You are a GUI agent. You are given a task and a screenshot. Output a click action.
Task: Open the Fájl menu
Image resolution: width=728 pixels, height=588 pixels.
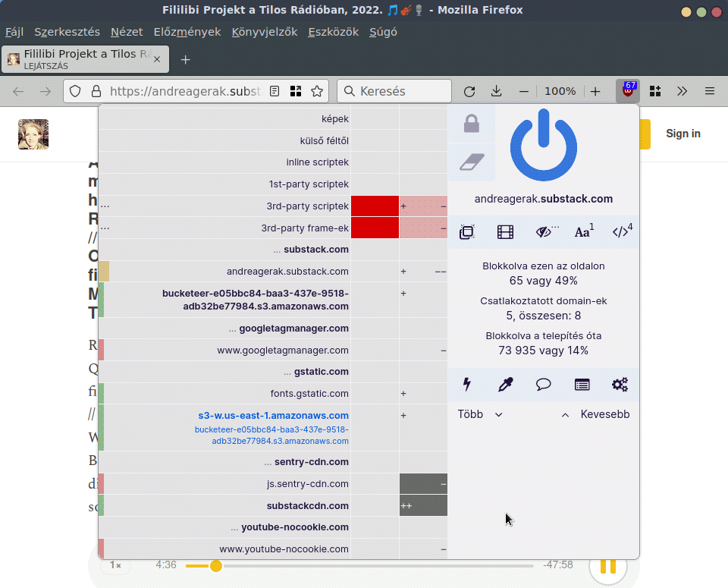[14, 32]
